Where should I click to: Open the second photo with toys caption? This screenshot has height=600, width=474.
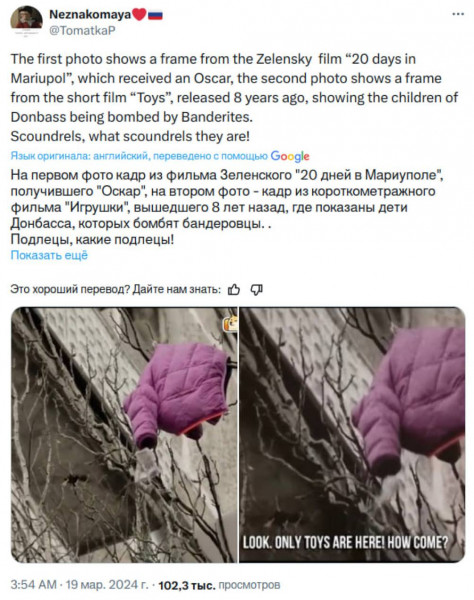click(x=352, y=435)
